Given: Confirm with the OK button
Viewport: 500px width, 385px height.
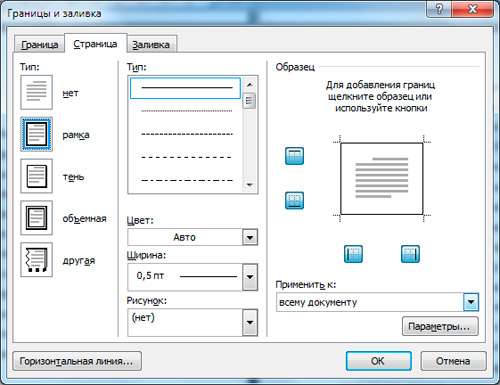Looking at the screenshot, I should pyautogui.click(x=378, y=361).
